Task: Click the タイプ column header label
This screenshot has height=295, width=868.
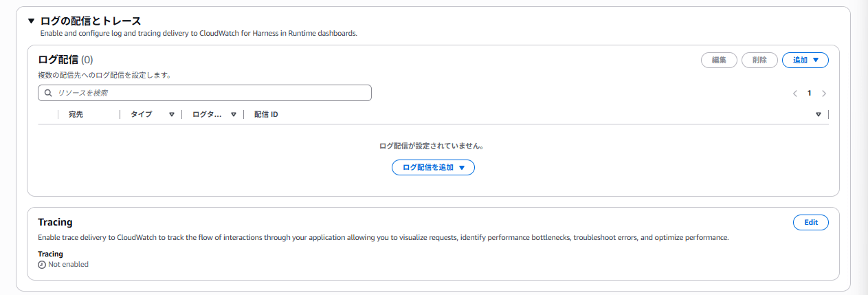Action: (142, 115)
